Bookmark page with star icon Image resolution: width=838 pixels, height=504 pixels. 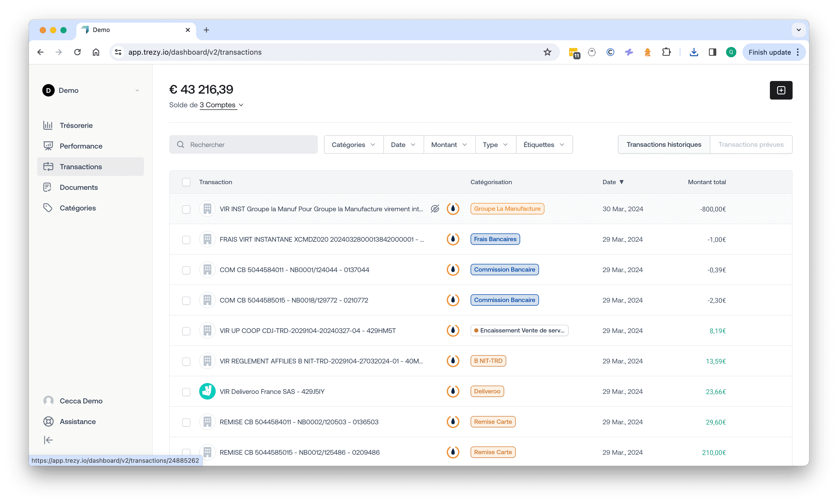click(x=547, y=52)
